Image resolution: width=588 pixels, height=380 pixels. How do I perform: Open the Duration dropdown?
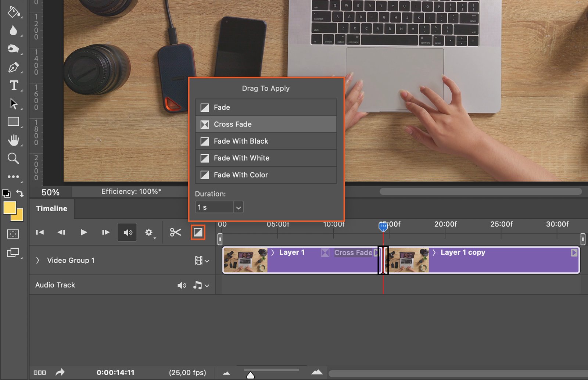point(238,208)
